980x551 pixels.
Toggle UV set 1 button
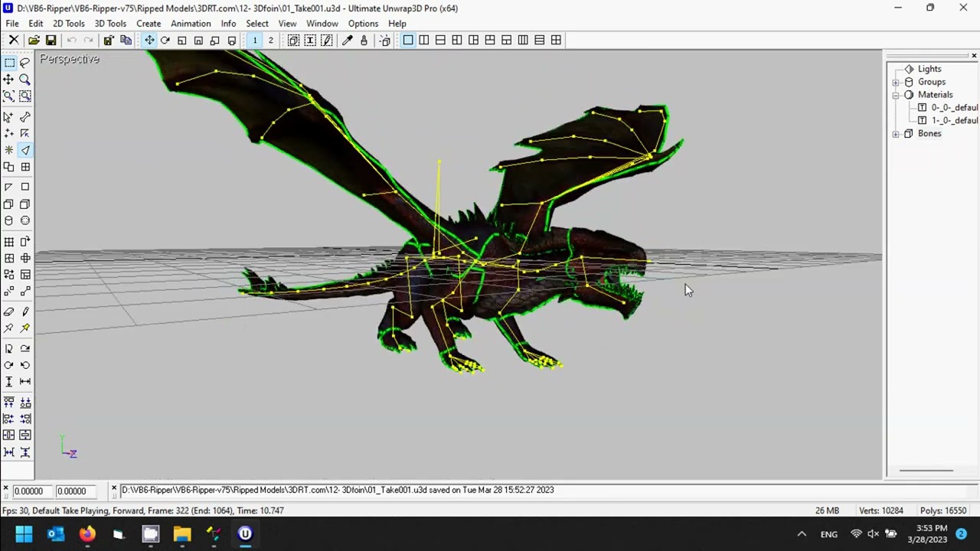click(255, 41)
